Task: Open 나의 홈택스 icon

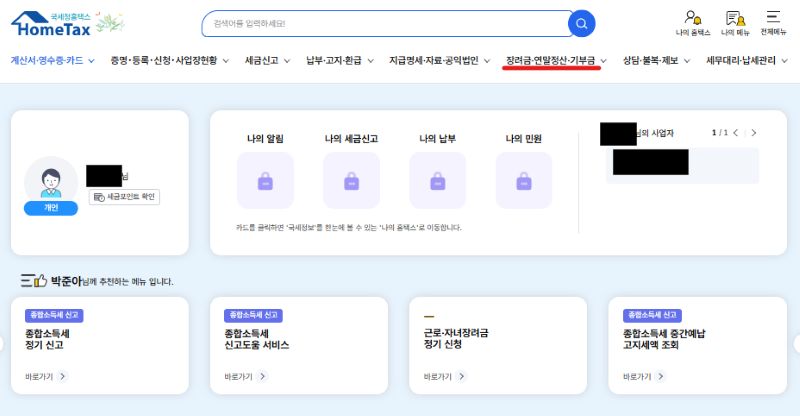Action: [x=693, y=23]
